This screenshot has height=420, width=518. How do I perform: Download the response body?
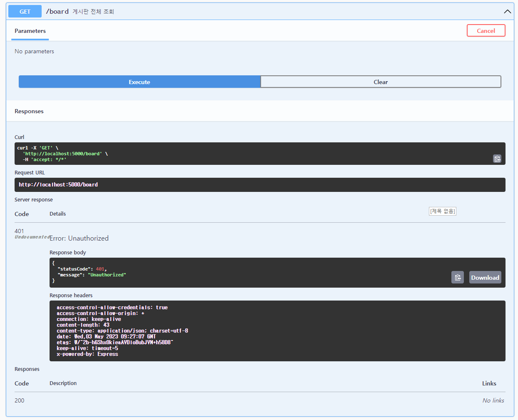485,277
